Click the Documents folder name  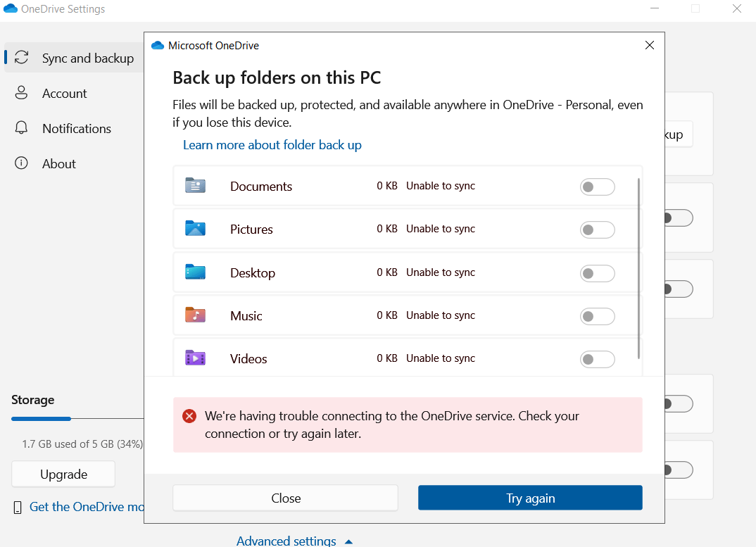point(261,186)
